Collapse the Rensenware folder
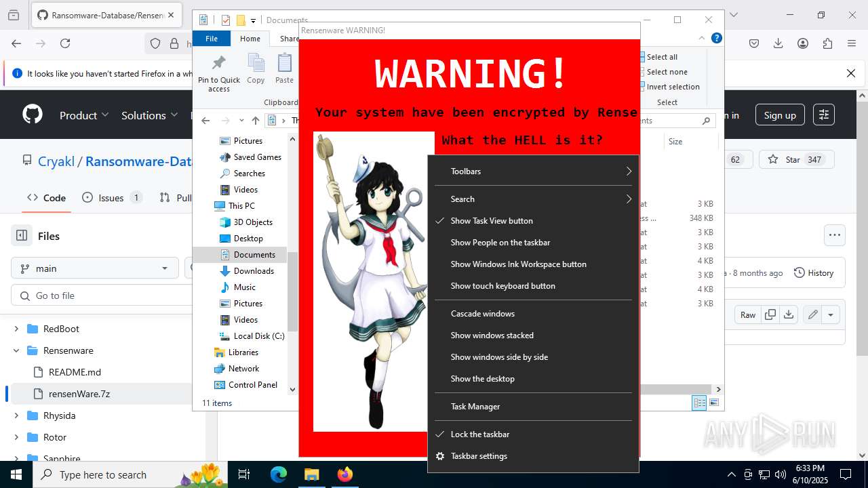This screenshot has width=868, height=488. pos(16,350)
